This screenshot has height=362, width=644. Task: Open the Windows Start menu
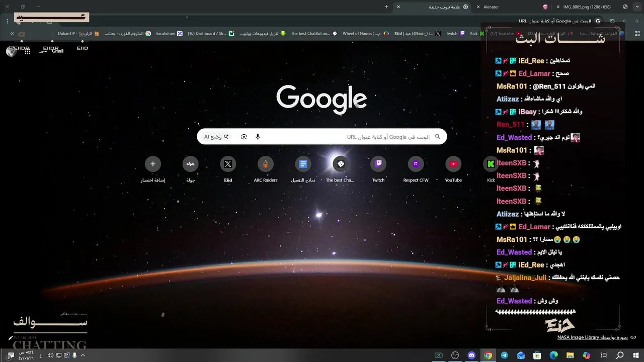pyautogui.click(x=636, y=355)
